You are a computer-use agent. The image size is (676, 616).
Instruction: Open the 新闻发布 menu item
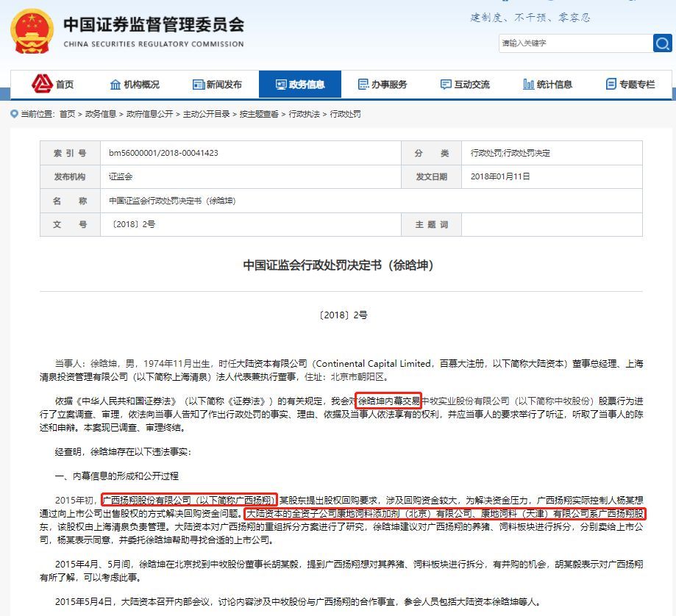(224, 85)
